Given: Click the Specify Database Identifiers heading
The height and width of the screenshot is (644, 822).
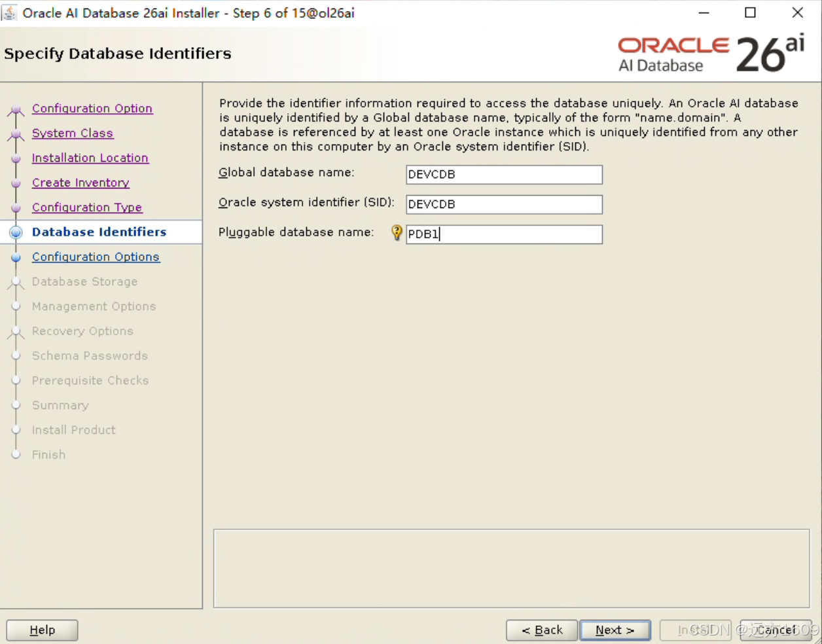Looking at the screenshot, I should (118, 54).
